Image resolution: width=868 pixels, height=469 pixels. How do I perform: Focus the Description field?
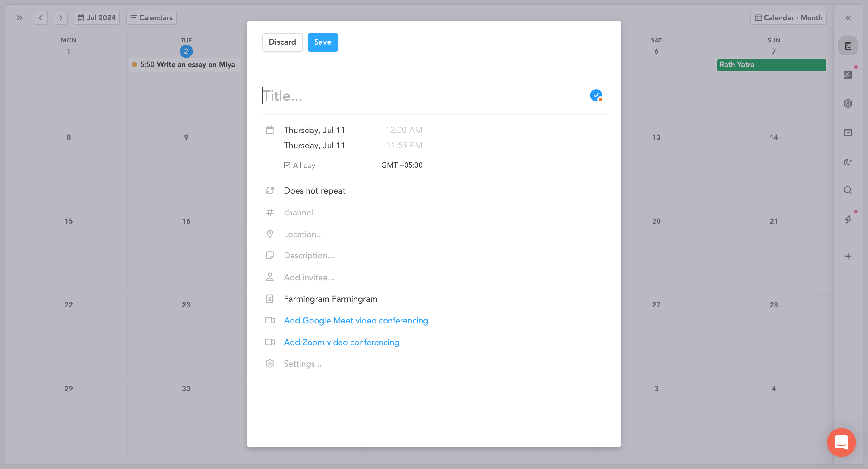point(309,255)
